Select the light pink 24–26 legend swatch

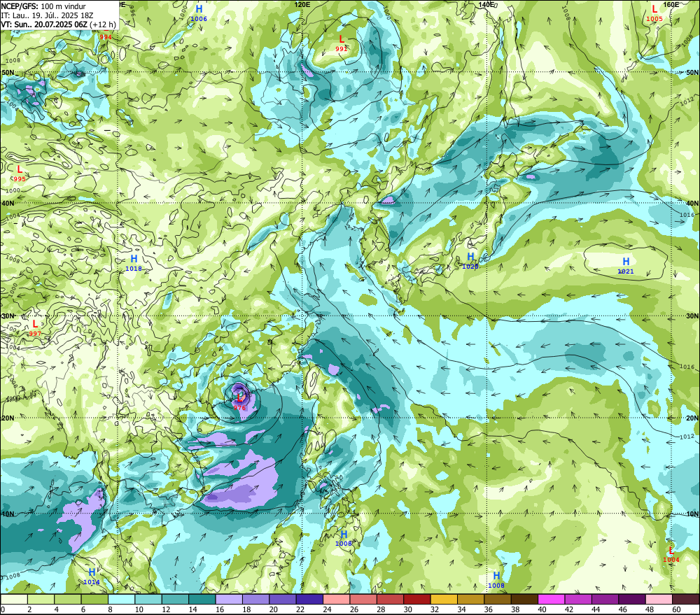337,599
